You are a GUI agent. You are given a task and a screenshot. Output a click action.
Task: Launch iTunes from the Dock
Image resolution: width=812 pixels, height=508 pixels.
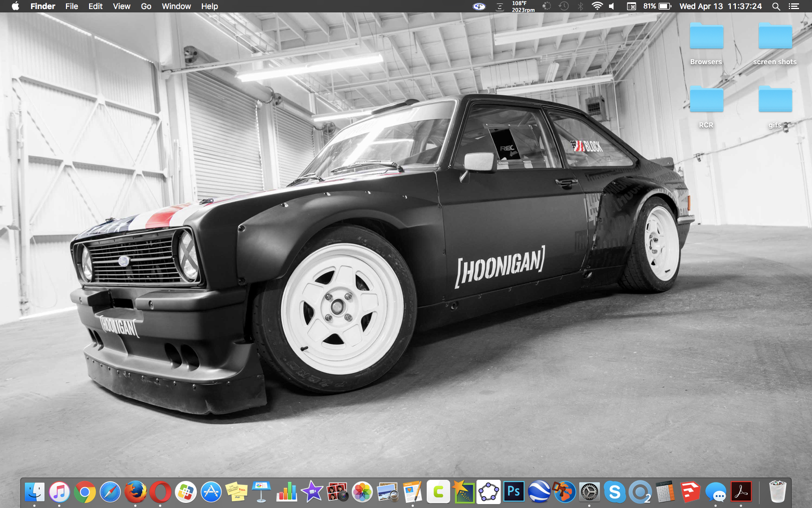pos(59,492)
